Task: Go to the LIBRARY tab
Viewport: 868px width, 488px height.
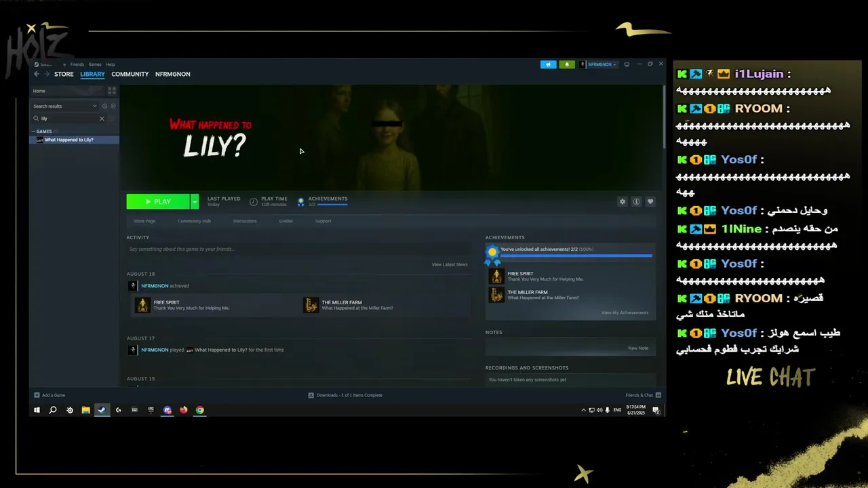Action: click(92, 74)
